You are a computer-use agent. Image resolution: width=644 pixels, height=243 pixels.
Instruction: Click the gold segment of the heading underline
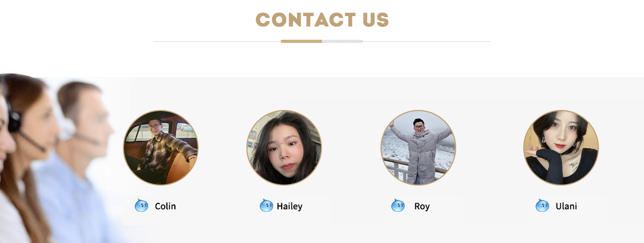[x=301, y=41]
